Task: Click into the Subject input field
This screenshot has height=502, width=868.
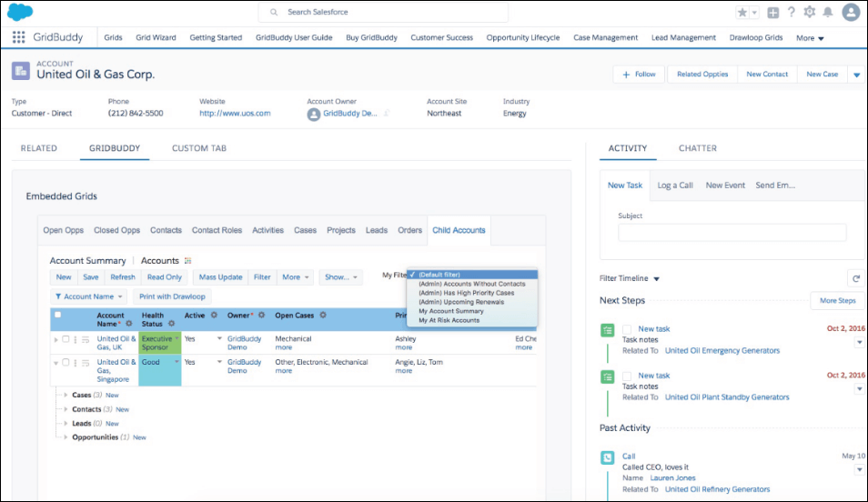Action: (732, 232)
